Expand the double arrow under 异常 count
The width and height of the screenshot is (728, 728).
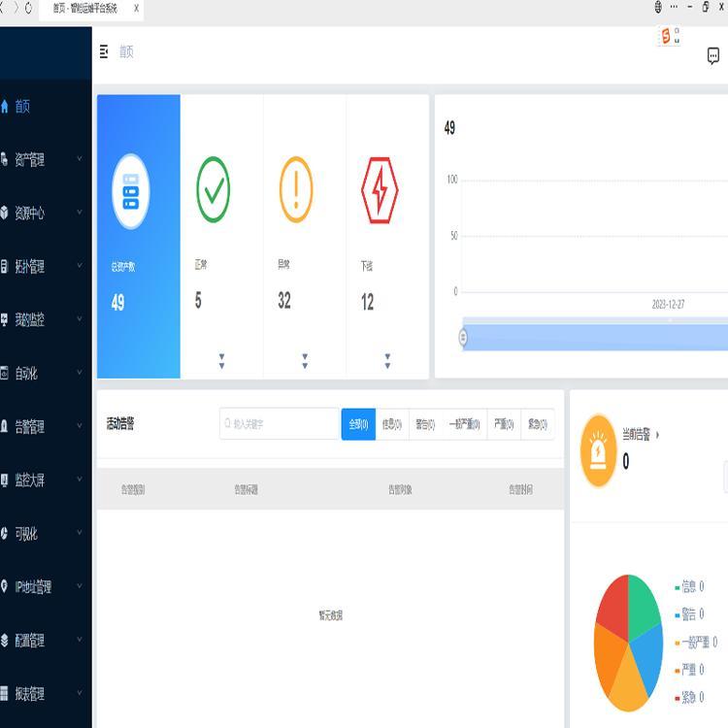point(305,361)
